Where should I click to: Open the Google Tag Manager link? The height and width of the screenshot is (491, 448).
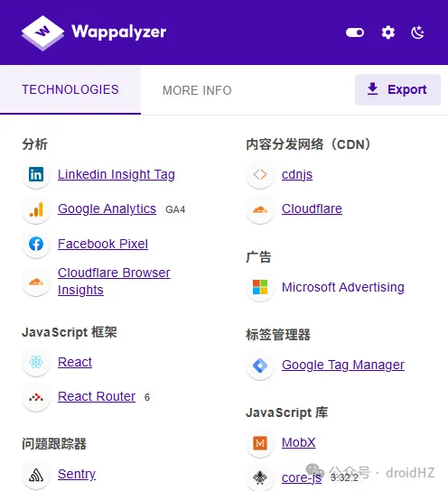click(x=343, y=365)
